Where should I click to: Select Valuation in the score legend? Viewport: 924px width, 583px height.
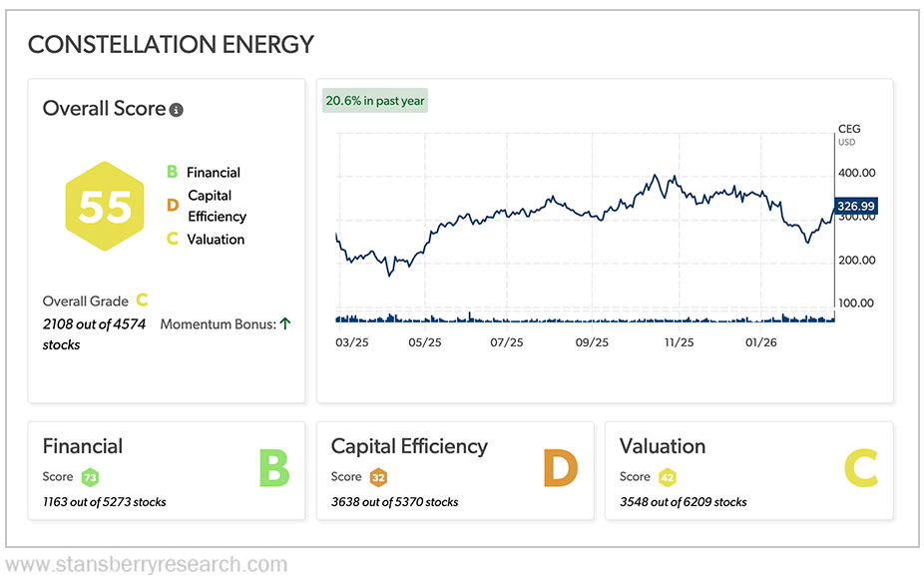tap(215, 240)
